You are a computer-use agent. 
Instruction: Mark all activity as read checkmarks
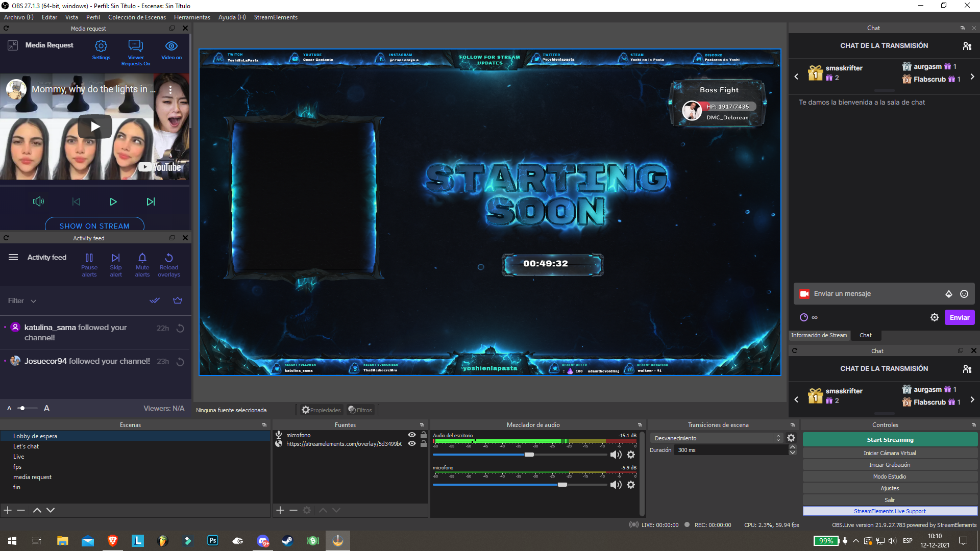[155, 300]
